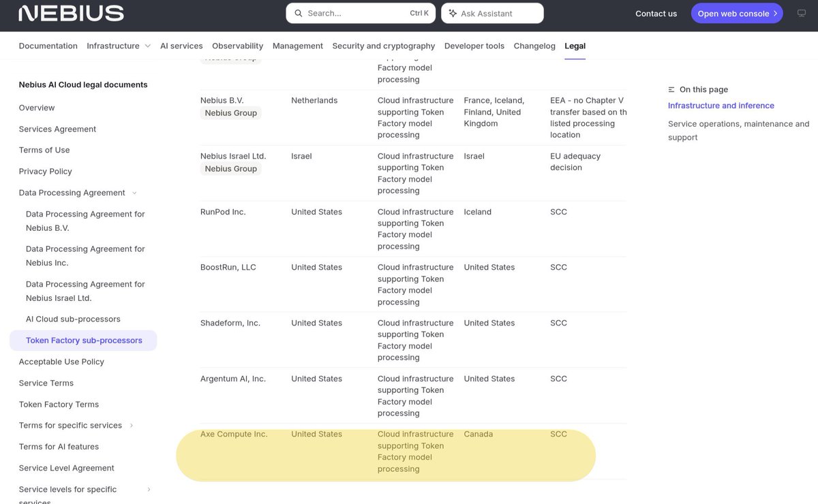Select the Security and cryptography tab
The width and height of the screenshot is (818, 504).
pos(384,46)
